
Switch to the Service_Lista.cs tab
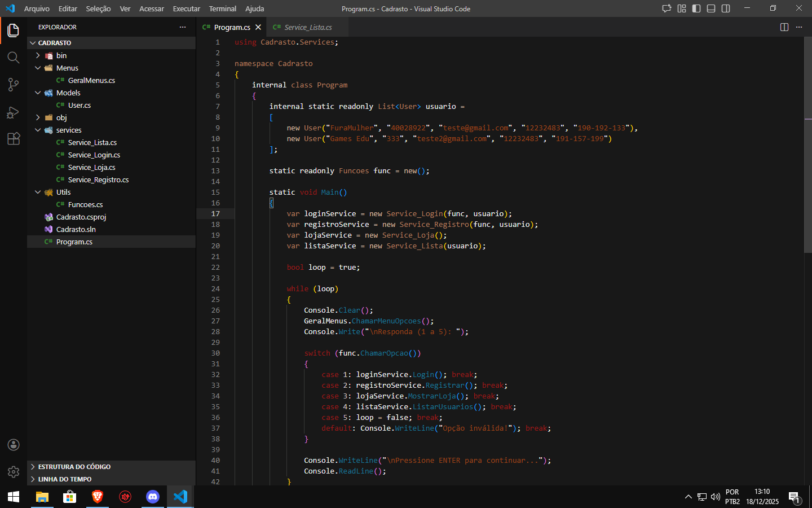point(308,27)
